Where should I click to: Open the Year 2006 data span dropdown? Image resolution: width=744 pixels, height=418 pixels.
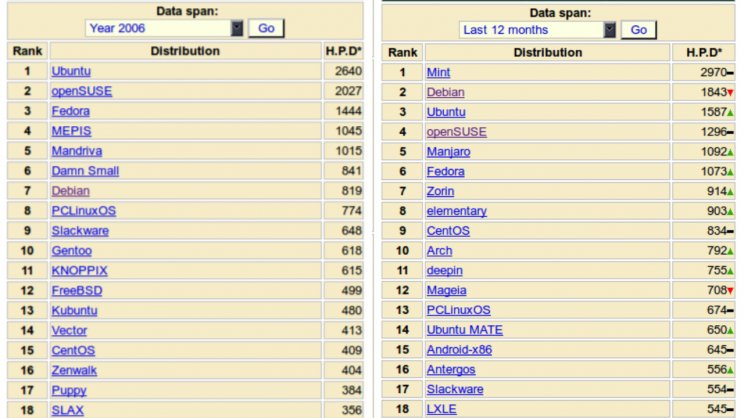164,28
